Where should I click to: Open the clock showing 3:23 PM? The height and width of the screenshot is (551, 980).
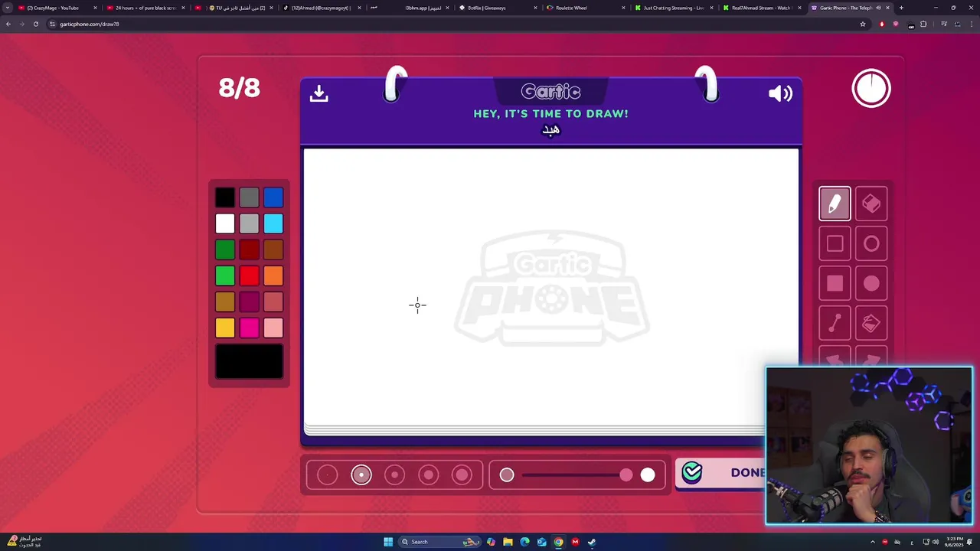(954, 542)
